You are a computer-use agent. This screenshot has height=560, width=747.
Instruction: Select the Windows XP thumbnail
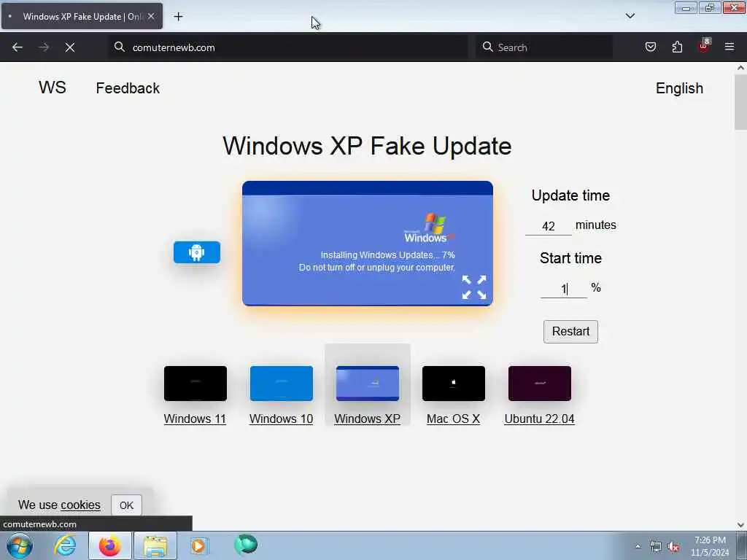368,384
